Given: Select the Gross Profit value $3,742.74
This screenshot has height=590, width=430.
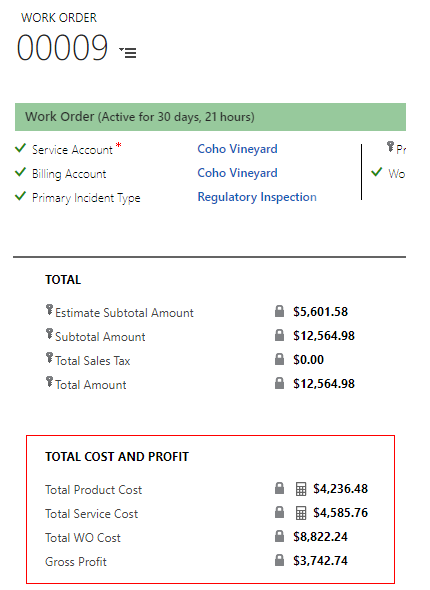Looking at the screenshot, I should pos(321,561).
